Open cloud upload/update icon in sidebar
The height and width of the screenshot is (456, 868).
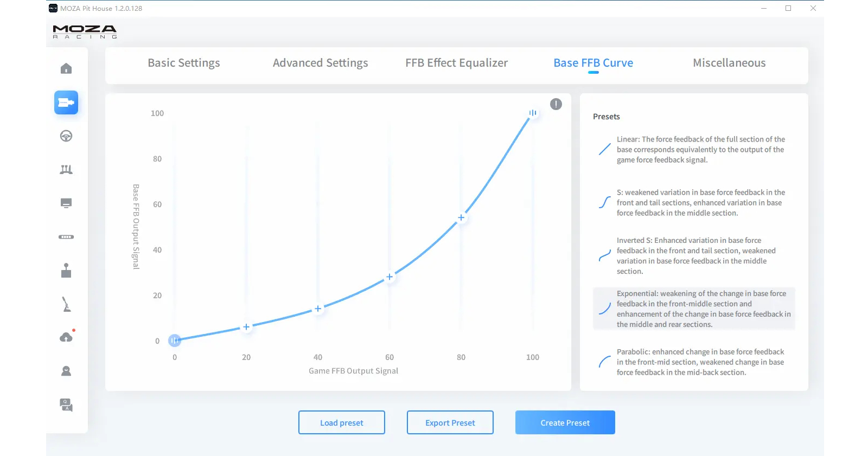pyautogui.click(x=66, y=338)
